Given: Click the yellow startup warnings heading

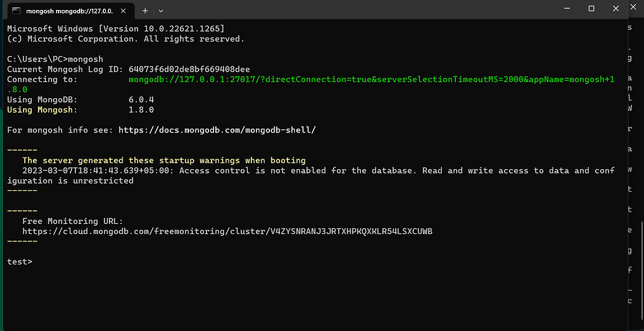Looking at the screenshot, I should pos(164,161).
